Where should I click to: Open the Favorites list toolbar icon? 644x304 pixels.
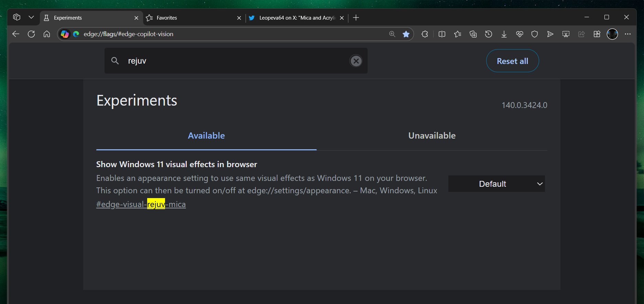(457, 34)
